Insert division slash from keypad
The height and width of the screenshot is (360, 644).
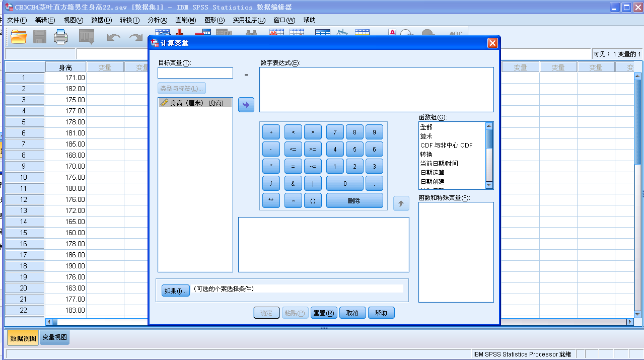[271, 184]
